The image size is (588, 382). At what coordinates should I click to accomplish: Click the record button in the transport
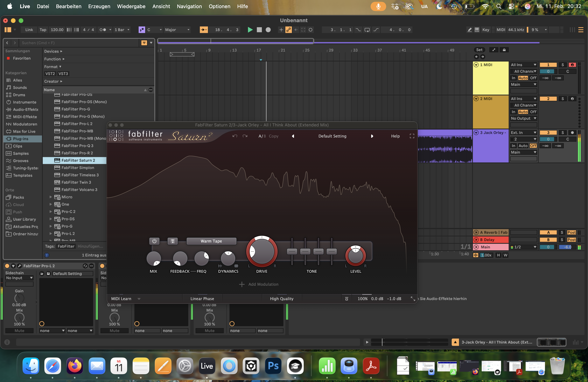coord(268,30)
